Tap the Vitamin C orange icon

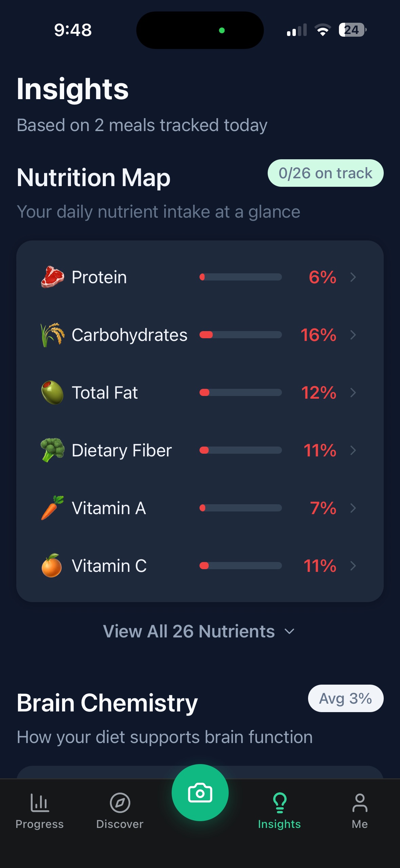pos(52,566)
